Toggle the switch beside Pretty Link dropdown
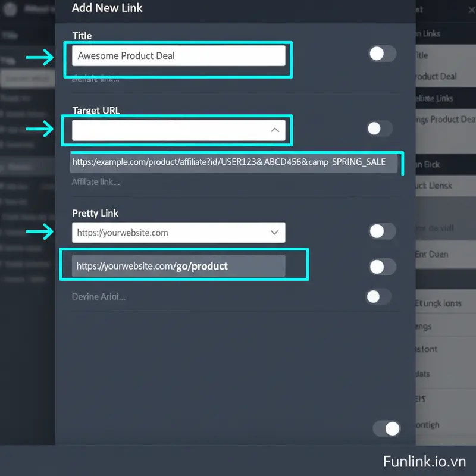Viewport: 476px width, 476px height. pyautogui.click(x=381, y=231)
